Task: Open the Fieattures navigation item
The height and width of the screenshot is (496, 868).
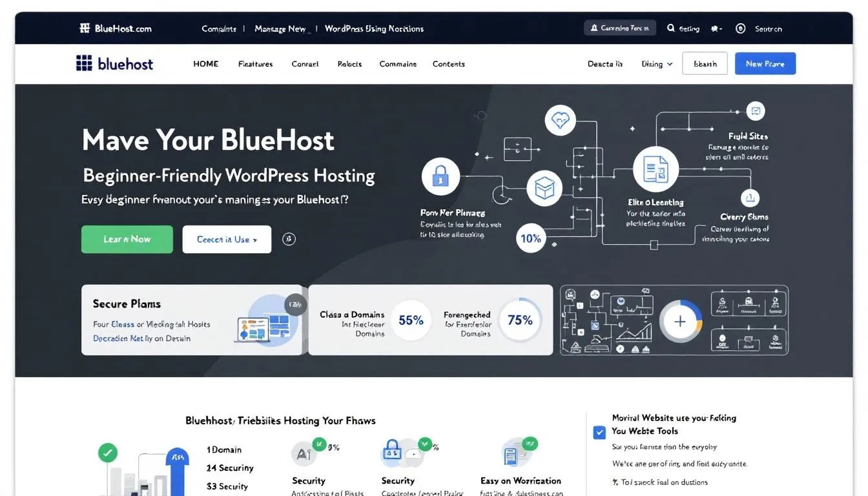Action: [256, 64]
